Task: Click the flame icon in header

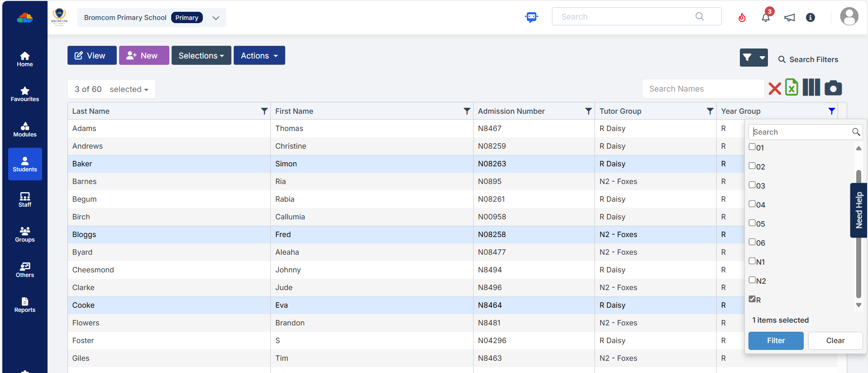Action: coord(742,18)
